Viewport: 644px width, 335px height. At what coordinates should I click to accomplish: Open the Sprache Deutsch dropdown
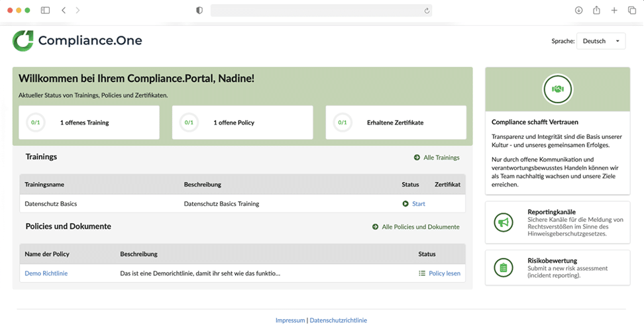[601, 41]
